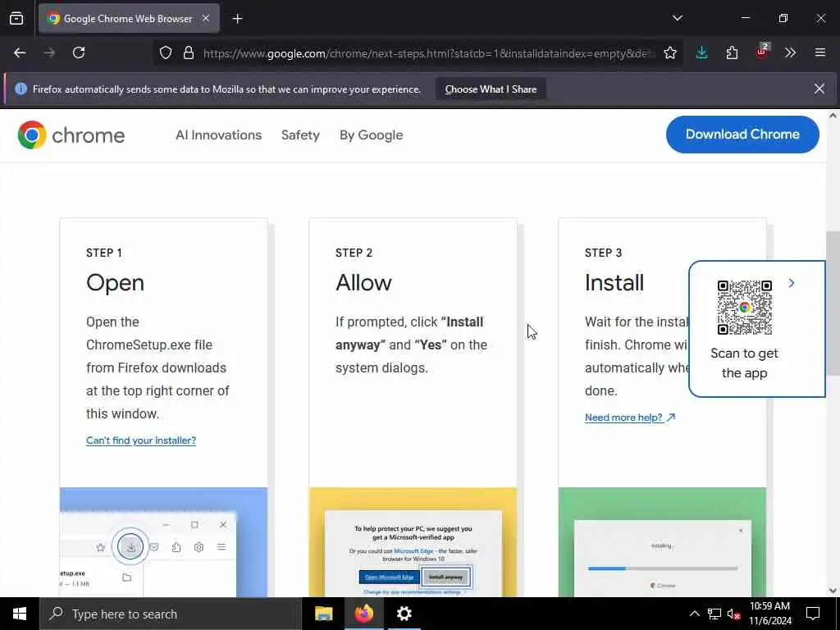Click the network icon in system tray

(714, 614)
